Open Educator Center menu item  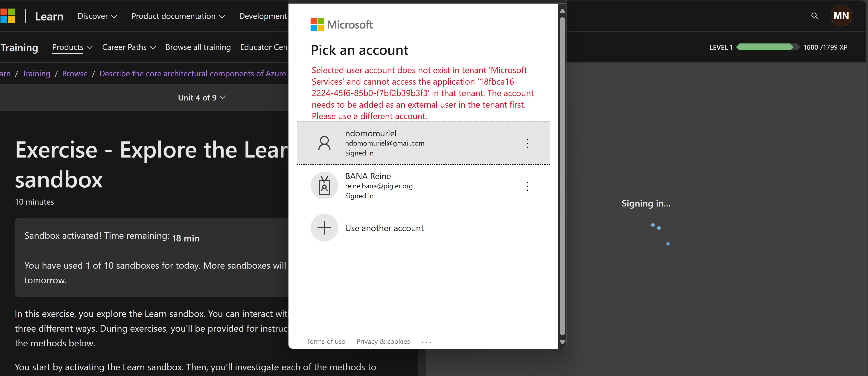pos(264,47)
